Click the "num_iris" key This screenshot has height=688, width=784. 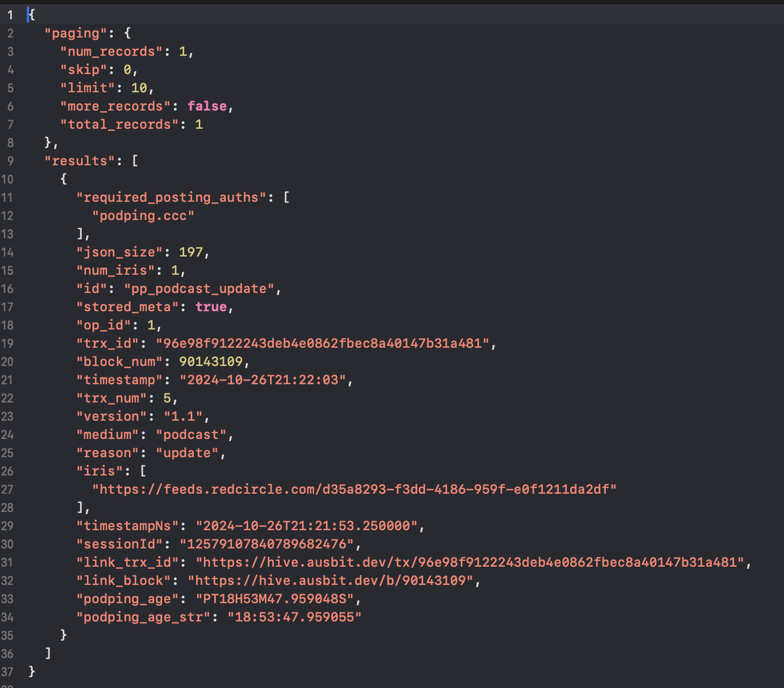[115, 270]
